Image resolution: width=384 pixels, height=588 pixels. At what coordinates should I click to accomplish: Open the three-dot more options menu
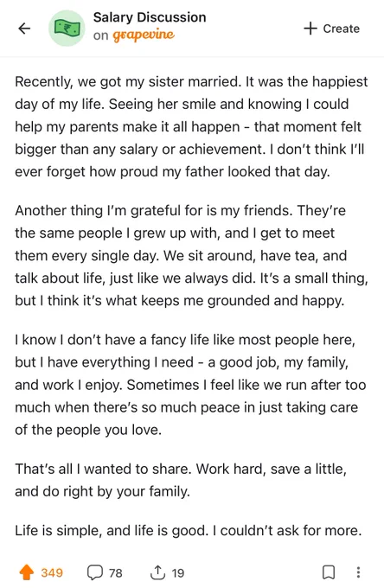point(358,572)
